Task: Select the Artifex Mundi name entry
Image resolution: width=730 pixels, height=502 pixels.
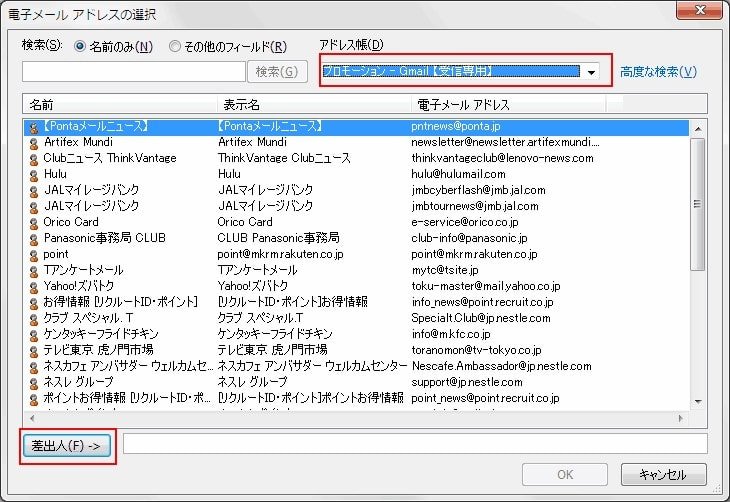Action: 78,142
